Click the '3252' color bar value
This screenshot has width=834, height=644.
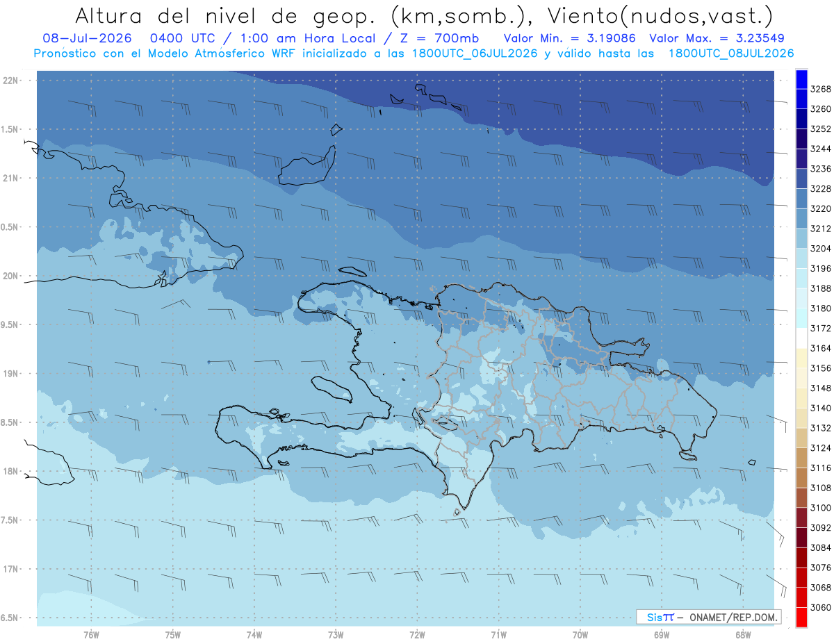[821, 129]
